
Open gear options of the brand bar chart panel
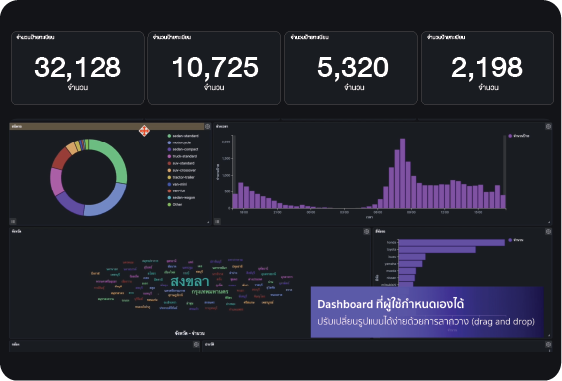tap(548, 232)
